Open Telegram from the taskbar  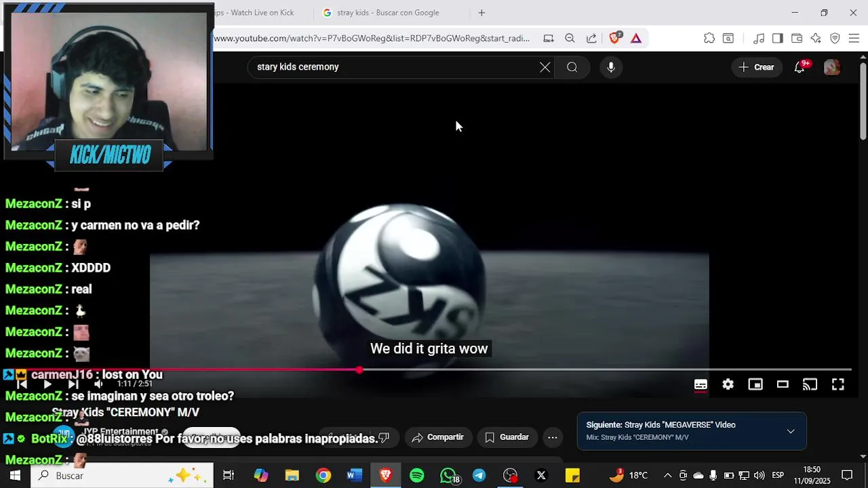(x=479, y=475)
